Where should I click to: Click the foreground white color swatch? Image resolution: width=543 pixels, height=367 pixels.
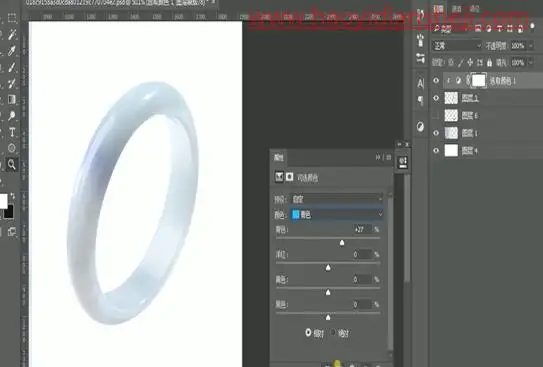click(3, 202)
